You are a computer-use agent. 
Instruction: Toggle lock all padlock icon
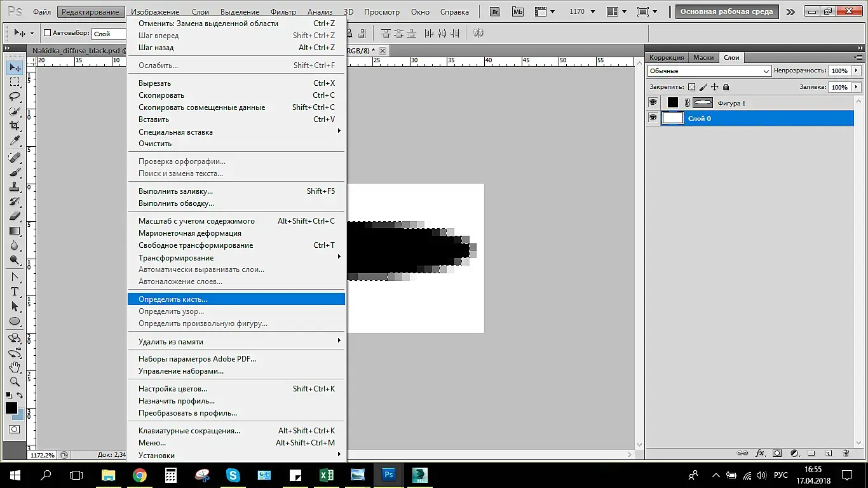726,87
